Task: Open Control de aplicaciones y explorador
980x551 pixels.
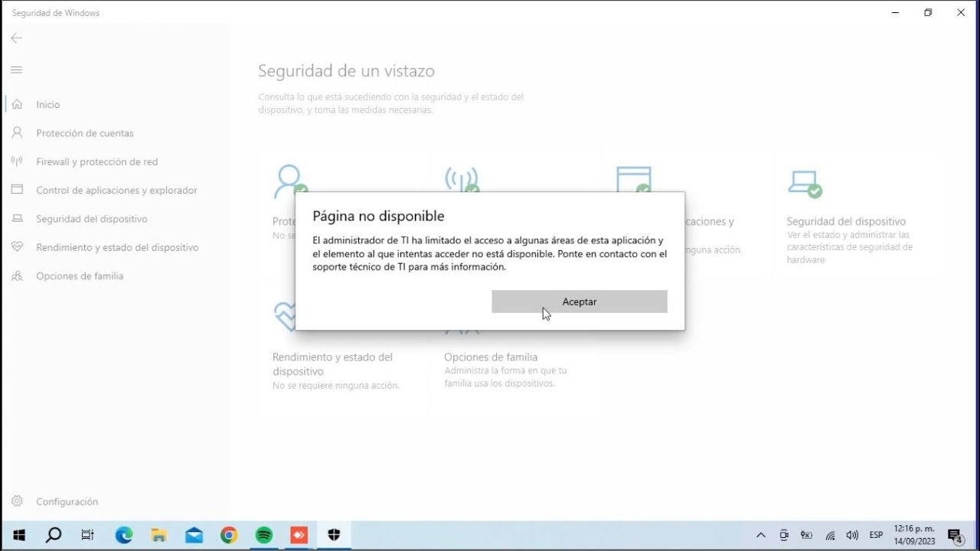Action: (116, 190)
